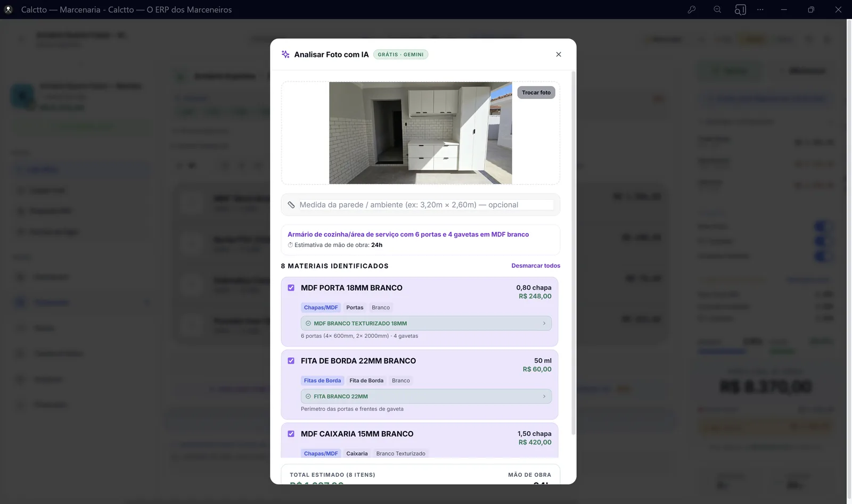The image size is (852, 504).
Task: Click the Portas tag
Action: pos(355,308)
